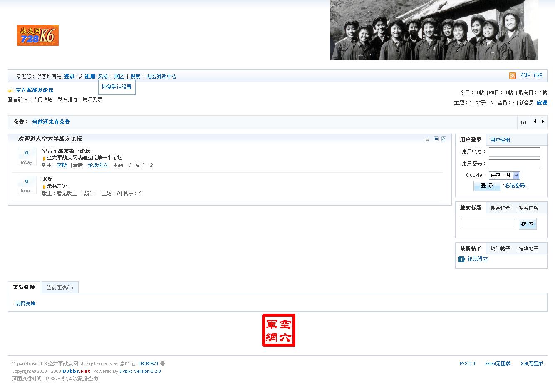Click the user silhouette icon in the category header
555x392 pixels.
(444, 139)
